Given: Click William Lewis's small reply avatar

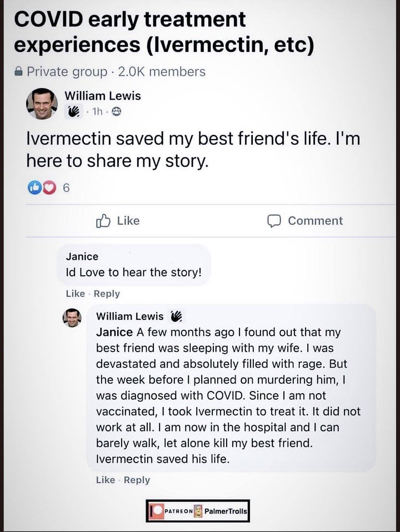Looking at the screenshot, I should click(x=72, y=317).
